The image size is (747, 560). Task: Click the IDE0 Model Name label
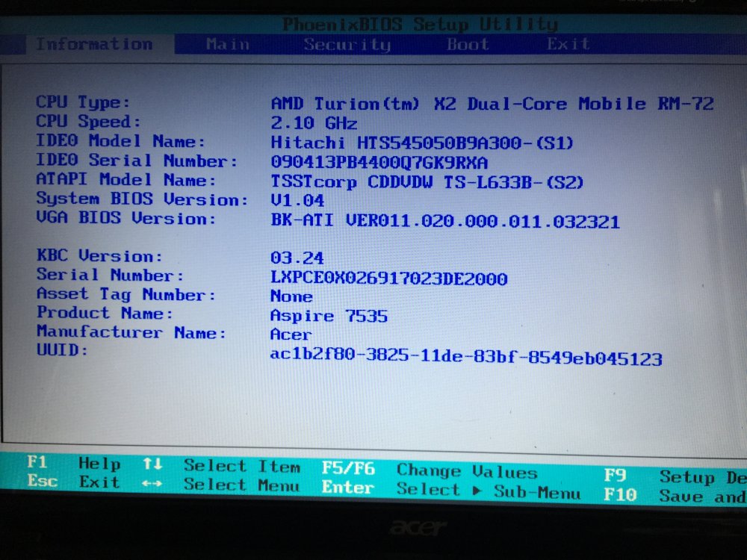click(x=120, y=141)
